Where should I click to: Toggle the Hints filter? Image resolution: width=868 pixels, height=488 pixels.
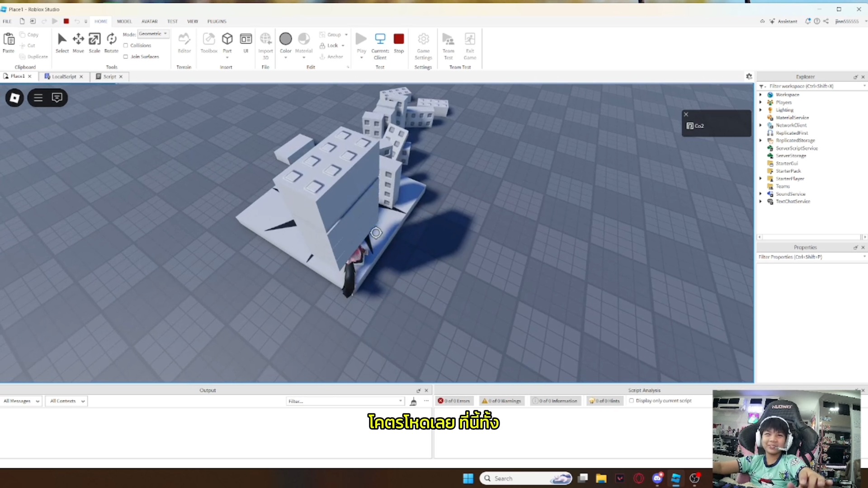coord(604,401)
